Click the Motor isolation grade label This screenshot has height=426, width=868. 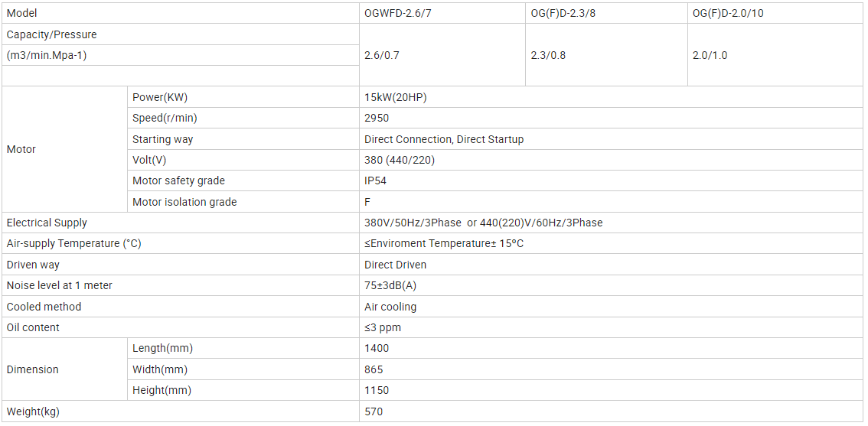184,202
